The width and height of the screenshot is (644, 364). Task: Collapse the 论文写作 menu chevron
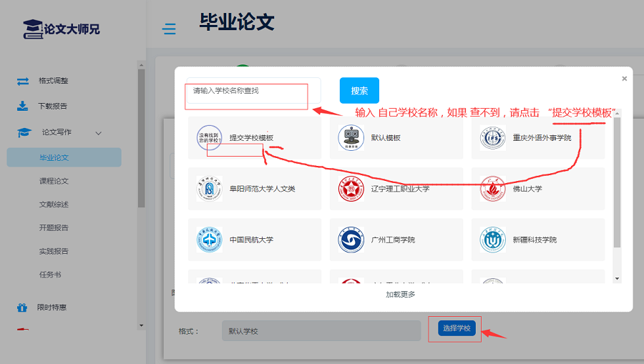[99, 133]
